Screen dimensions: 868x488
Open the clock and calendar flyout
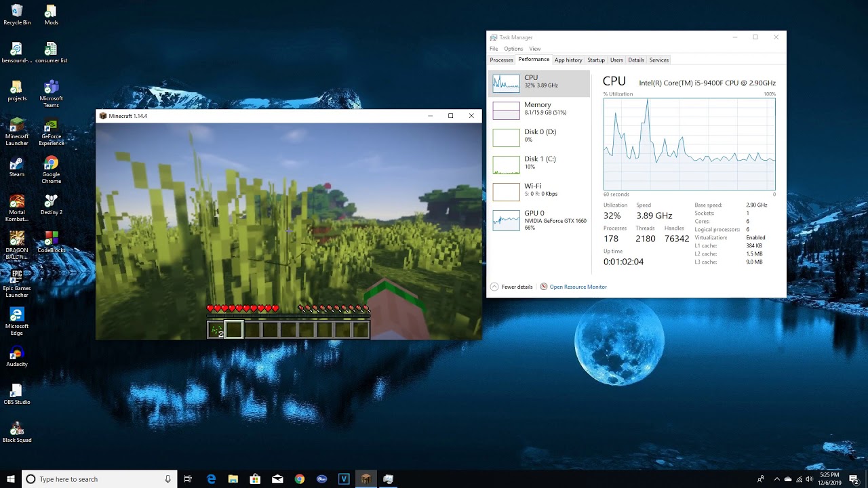pos(830,479)
